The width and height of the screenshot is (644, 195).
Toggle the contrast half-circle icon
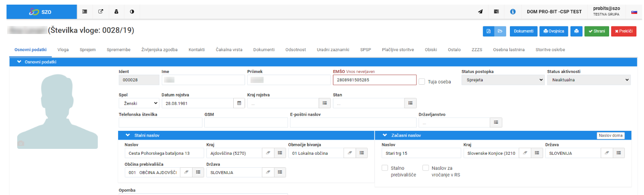point(132,12)
